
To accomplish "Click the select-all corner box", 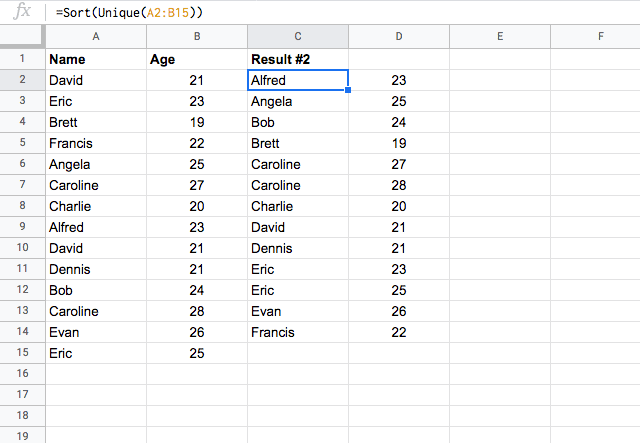I will (22, 36).
